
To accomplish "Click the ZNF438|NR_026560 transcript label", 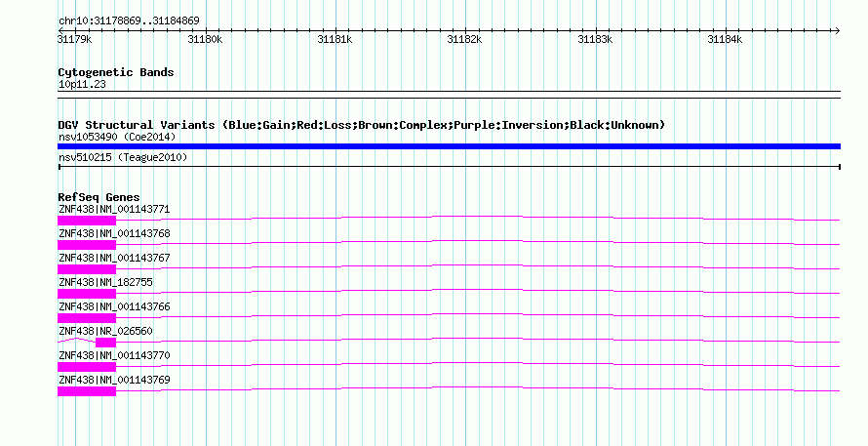I will 105,331.
